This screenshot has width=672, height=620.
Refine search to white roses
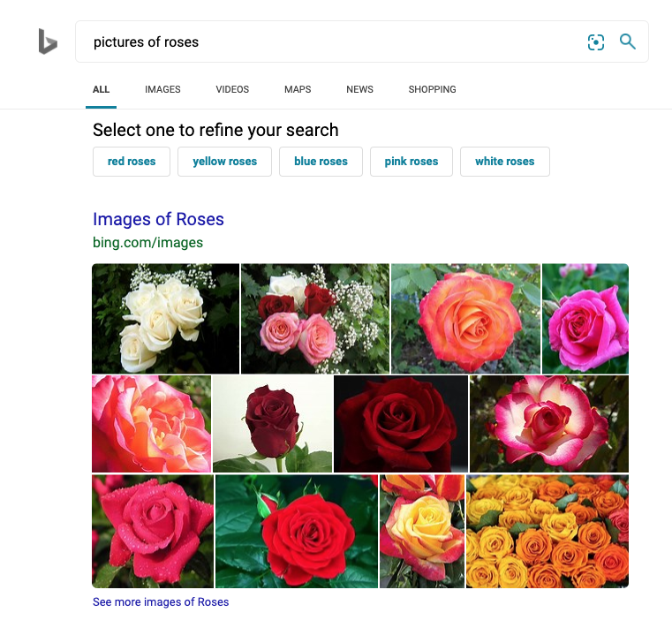pos(505,162)
